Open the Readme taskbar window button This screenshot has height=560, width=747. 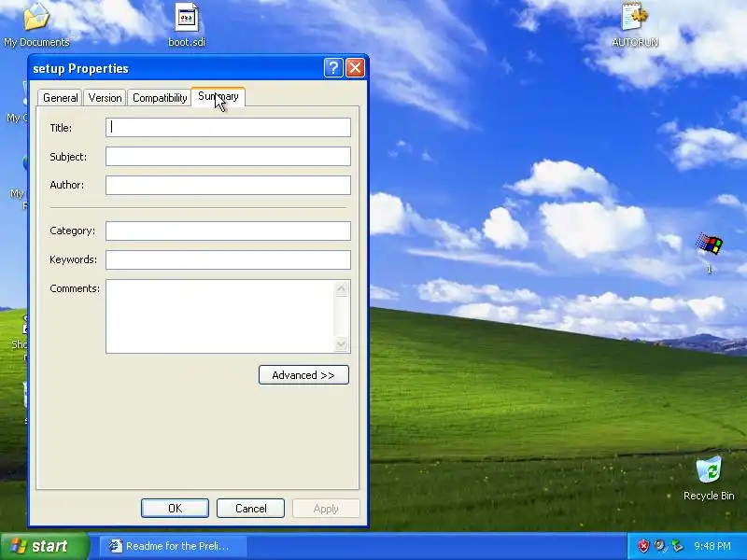click(x=173, y=546)
